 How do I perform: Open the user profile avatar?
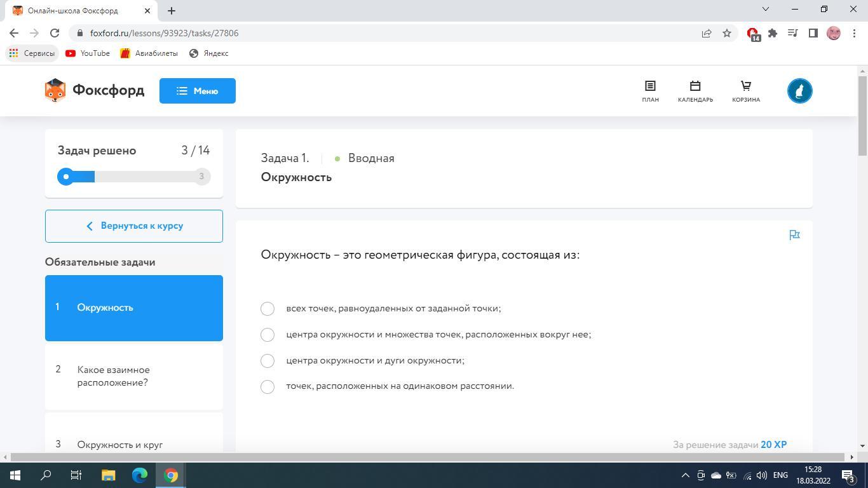pyautogui.click(x=800, y=91)
